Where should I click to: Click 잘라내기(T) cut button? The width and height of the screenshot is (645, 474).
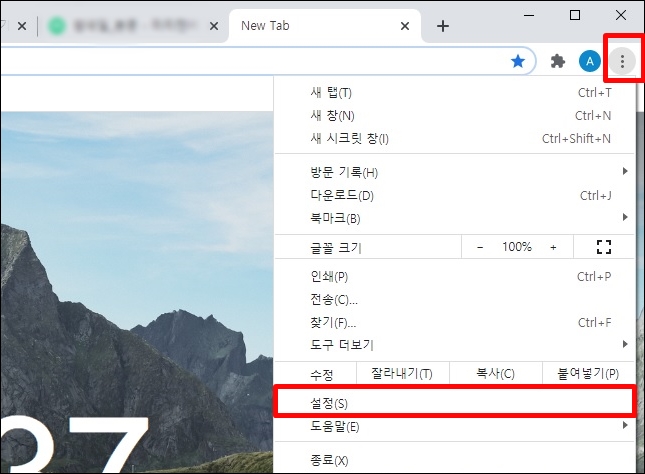coord(402,373)
